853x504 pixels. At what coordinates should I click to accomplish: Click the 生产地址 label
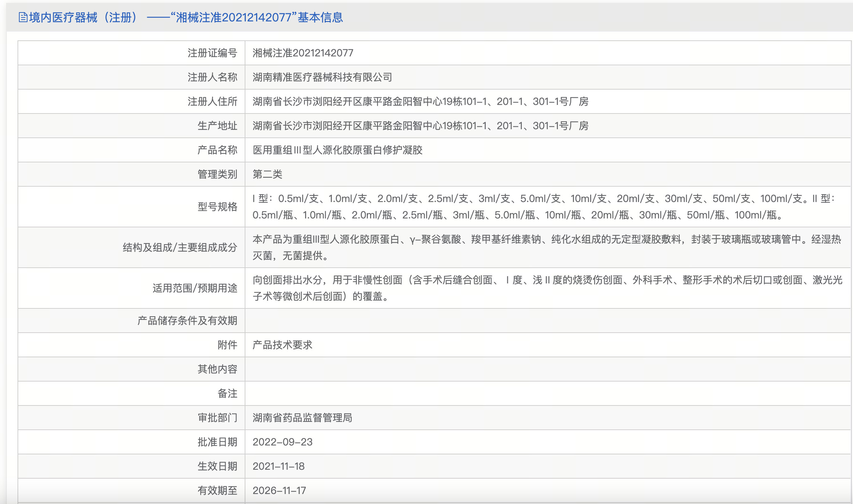click(218, 126)
